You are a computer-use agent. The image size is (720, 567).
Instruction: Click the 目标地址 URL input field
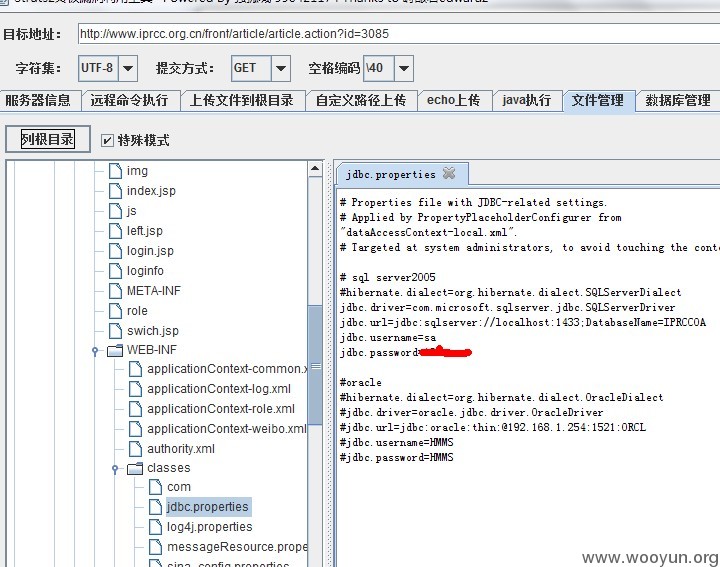coord(399,34)
